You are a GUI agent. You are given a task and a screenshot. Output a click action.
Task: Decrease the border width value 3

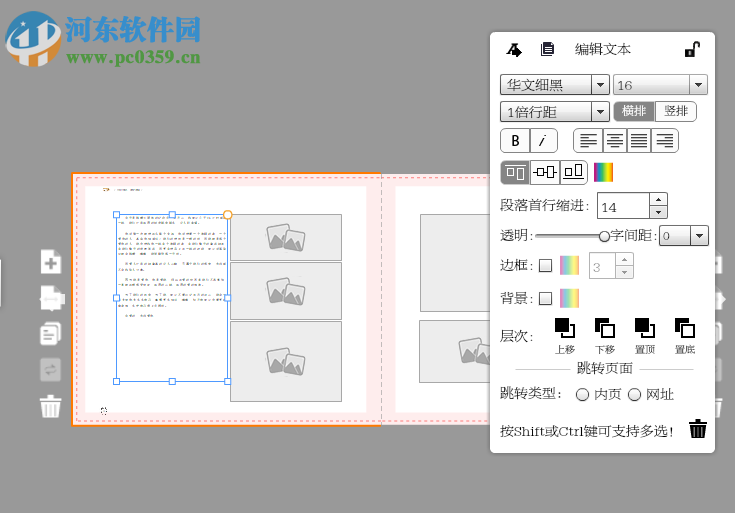[x=624, y=272]
